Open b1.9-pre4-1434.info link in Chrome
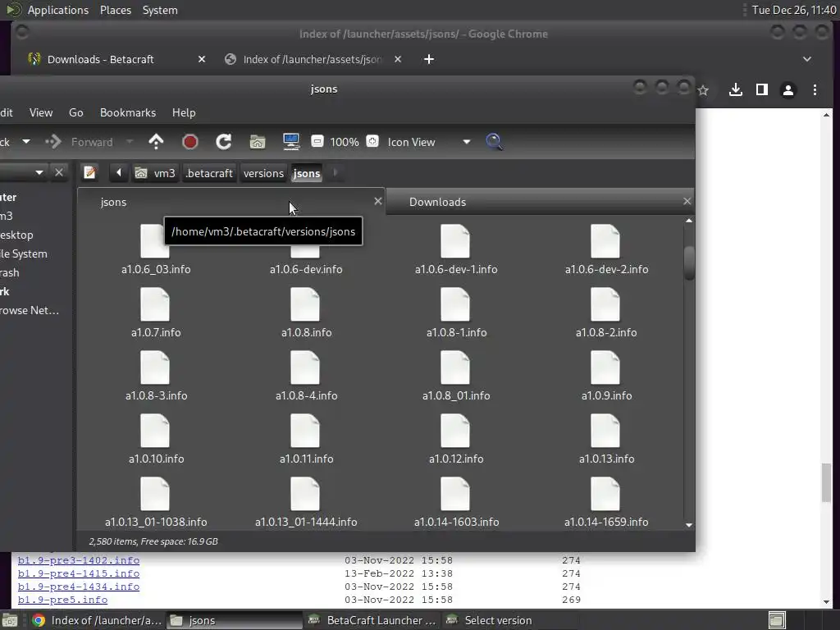 coord(79,587)
